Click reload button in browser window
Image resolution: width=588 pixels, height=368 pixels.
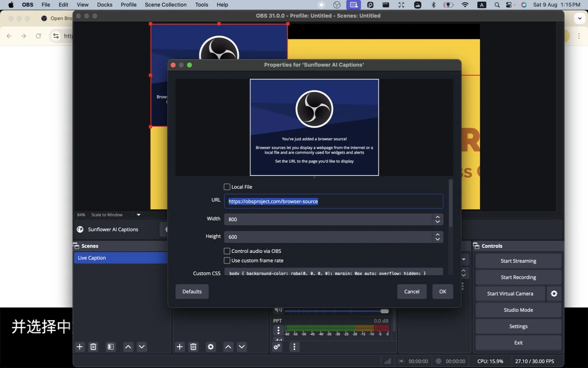click(38, 36)
